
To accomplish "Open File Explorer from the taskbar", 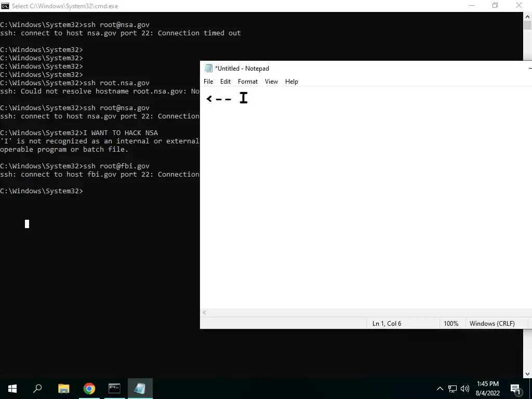I will 63,389.
